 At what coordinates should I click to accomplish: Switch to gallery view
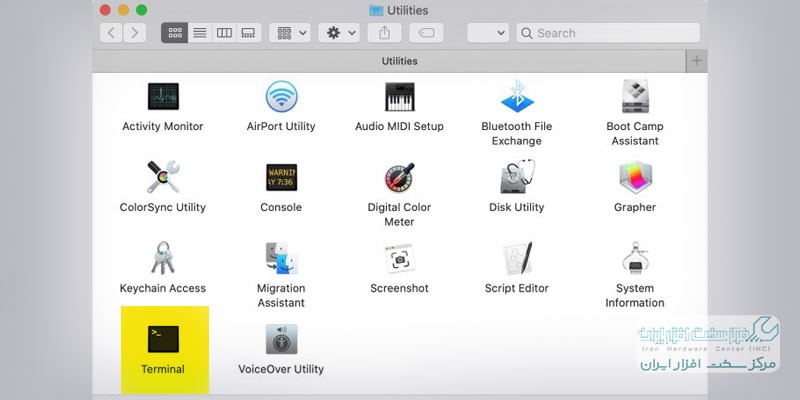pyautogui.click(x=248, y=33)
